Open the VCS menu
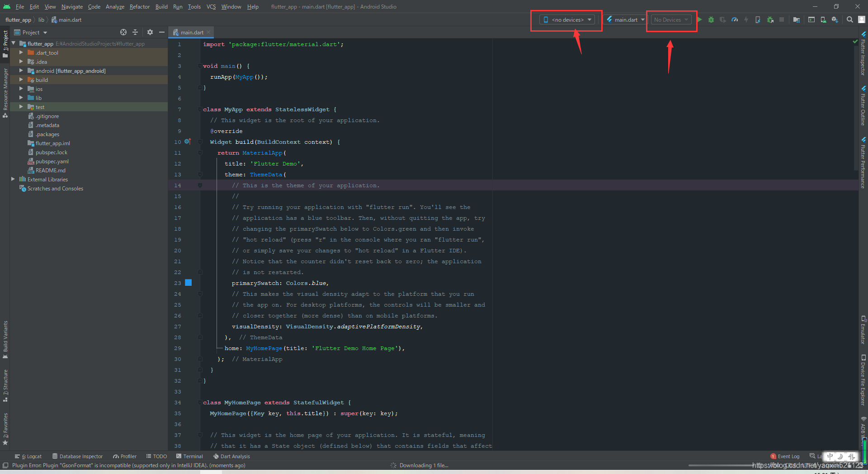The image size is (868, 474). click(x=211, y=6)
